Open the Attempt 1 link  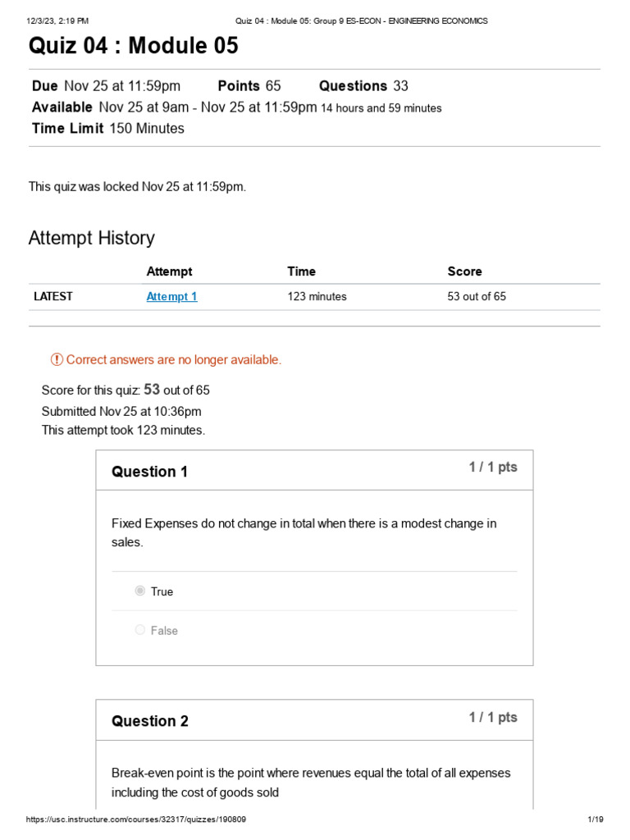click(171, 297)
